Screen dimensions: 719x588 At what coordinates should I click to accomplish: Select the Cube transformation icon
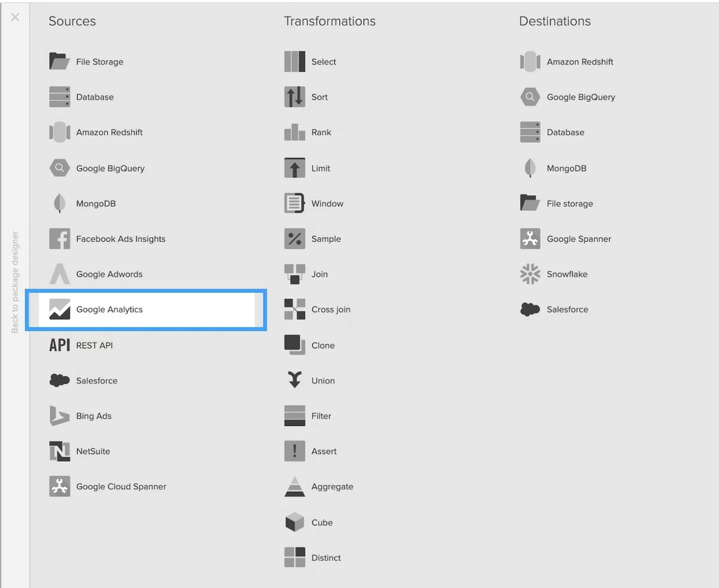pos(295,522)
